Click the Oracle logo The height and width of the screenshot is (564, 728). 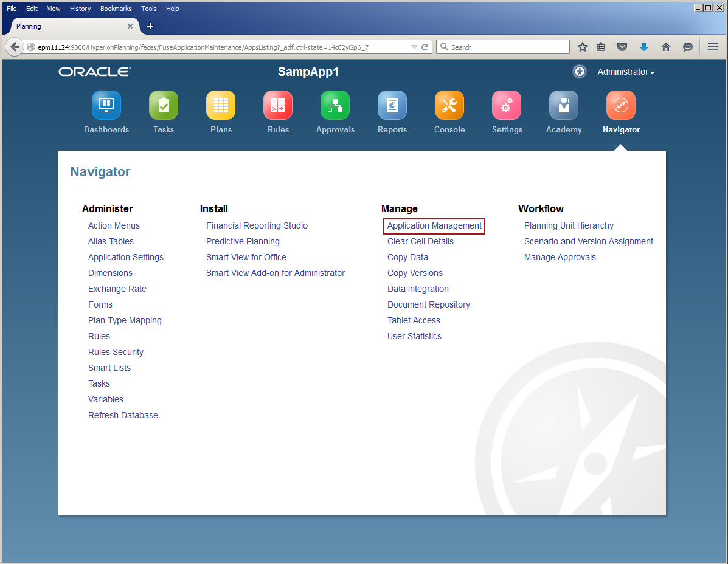pyautogui.click(x=95, y=72)
